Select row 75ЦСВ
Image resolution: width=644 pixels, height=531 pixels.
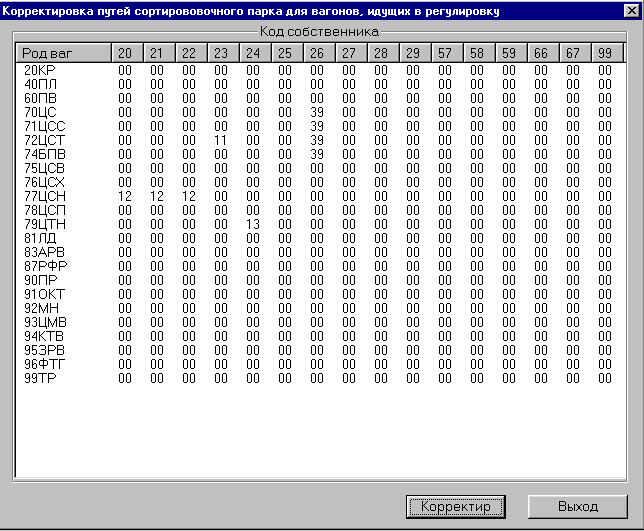tap(320, 168)
